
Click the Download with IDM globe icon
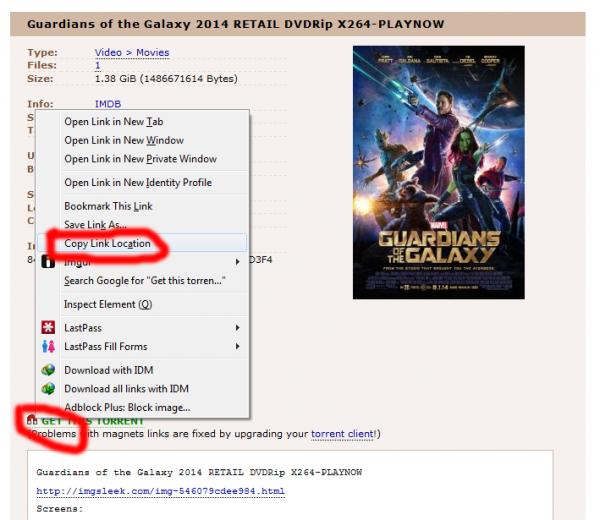coord(48,370)
